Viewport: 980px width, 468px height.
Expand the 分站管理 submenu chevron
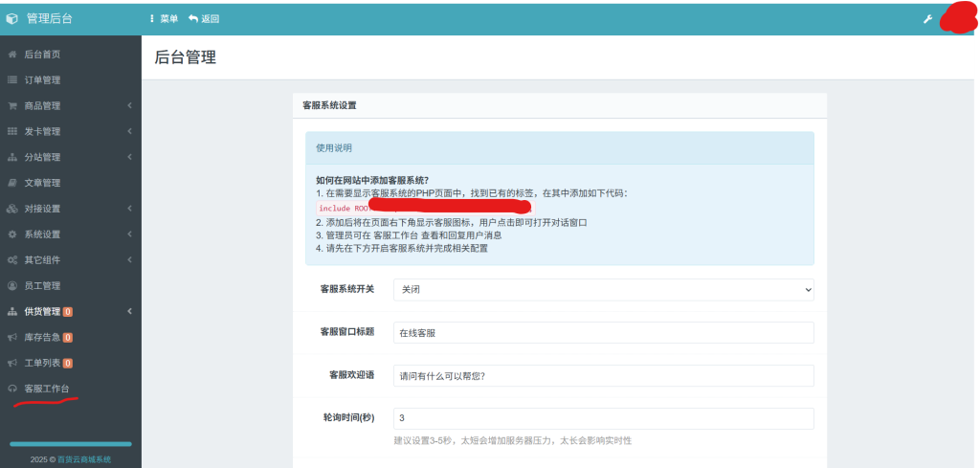tap(129, 158)
